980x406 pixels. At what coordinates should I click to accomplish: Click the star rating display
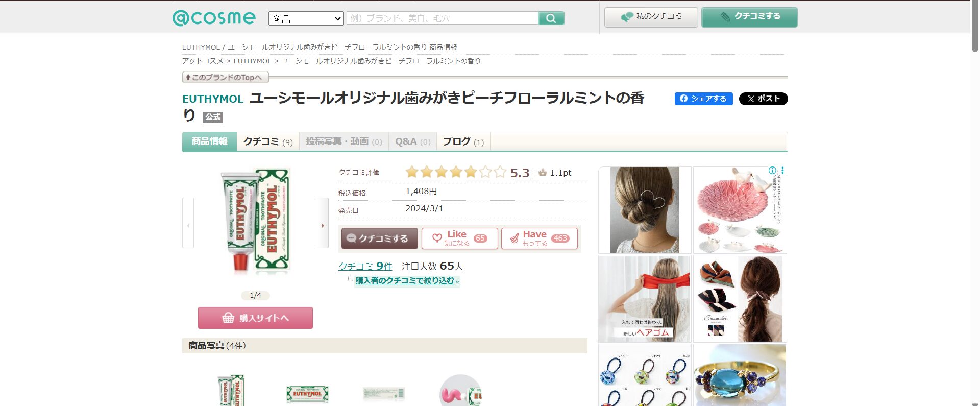pos(456,172)
